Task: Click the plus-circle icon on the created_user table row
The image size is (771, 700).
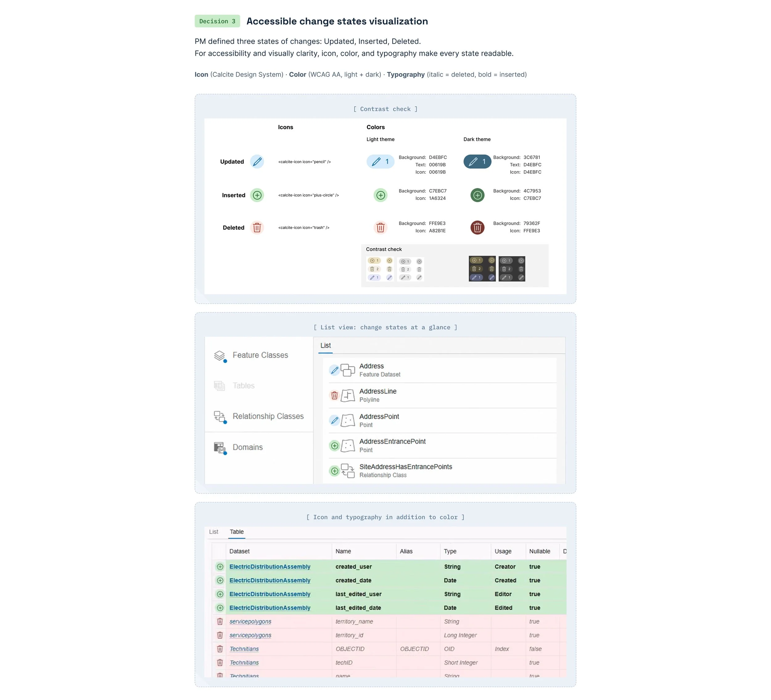Action: pos(220,567)
